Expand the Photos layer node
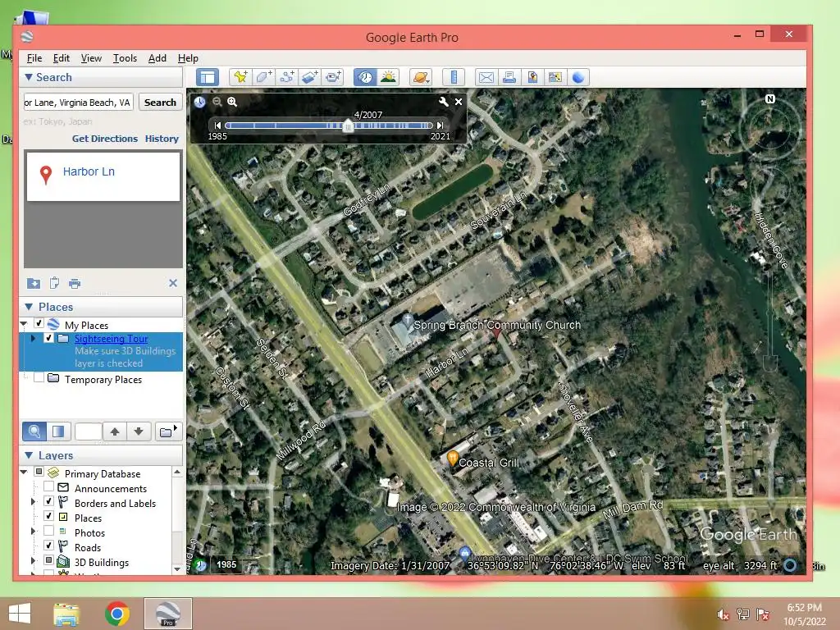The height and width of the screenshot is (630, 840). (x=33, y=532)
